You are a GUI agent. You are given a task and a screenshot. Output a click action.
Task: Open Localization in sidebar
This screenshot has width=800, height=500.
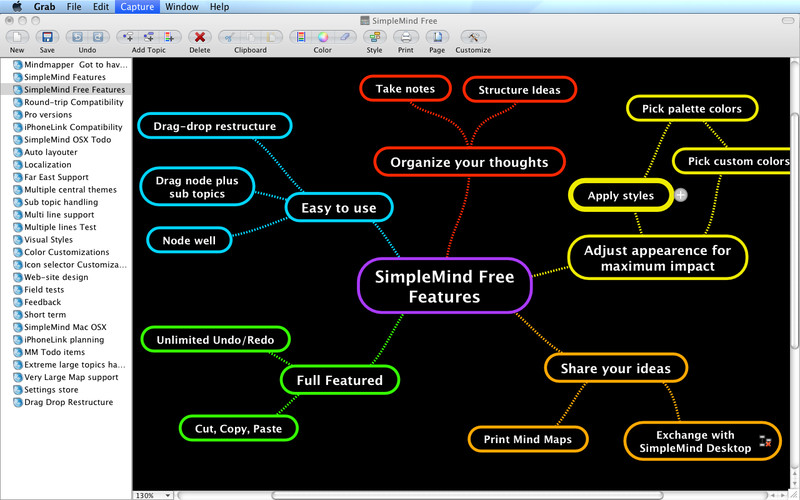[x=47, y=165]
